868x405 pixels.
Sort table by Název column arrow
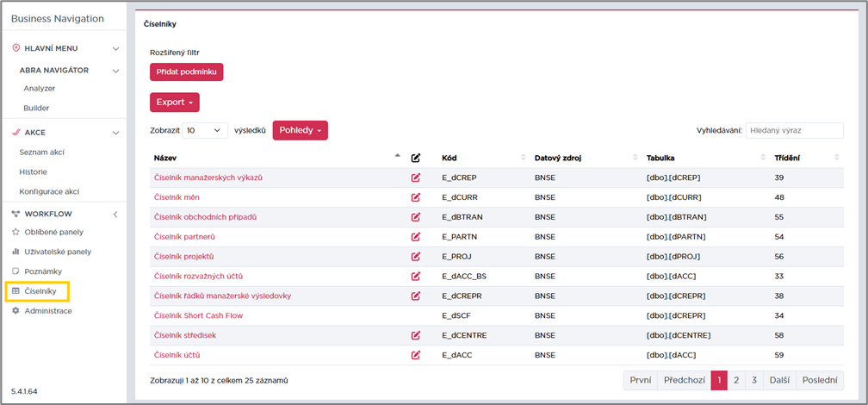(397, 156)
